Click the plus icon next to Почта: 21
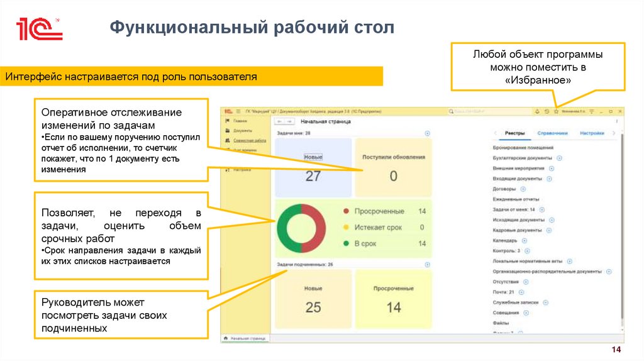The height and width of the screenshot is (361, 644). [521, 292]
